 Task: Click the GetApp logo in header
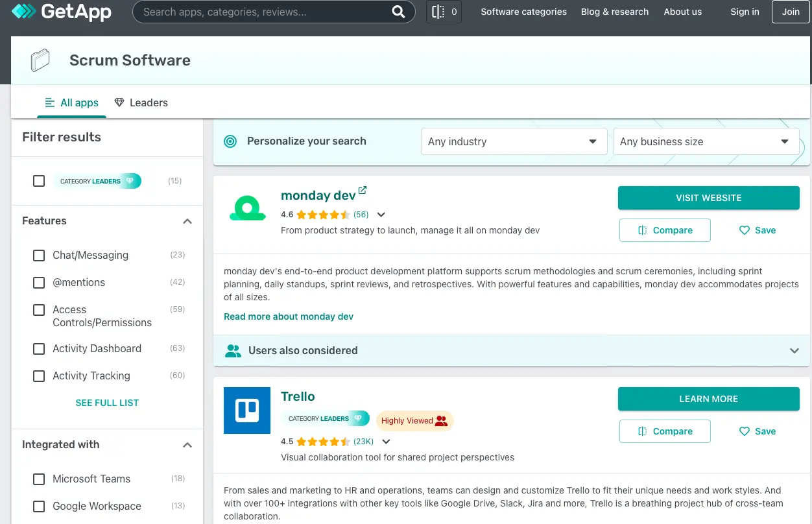(61, 12)
